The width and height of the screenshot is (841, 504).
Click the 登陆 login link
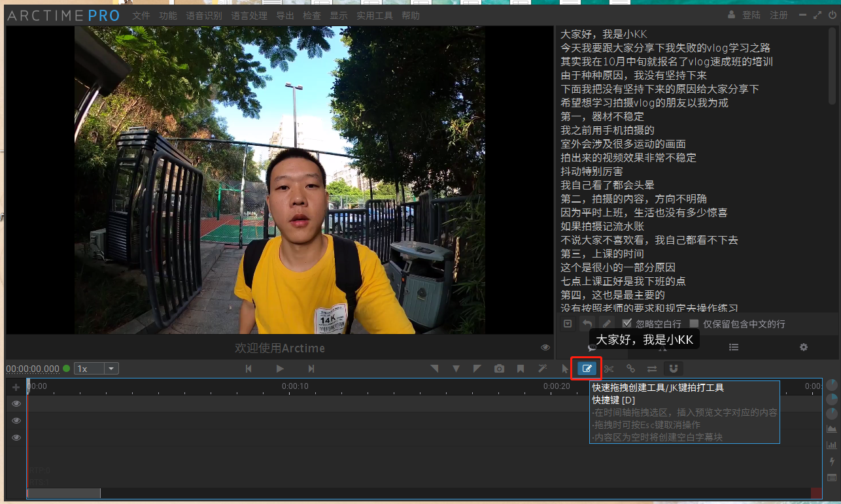pos(753,14)
